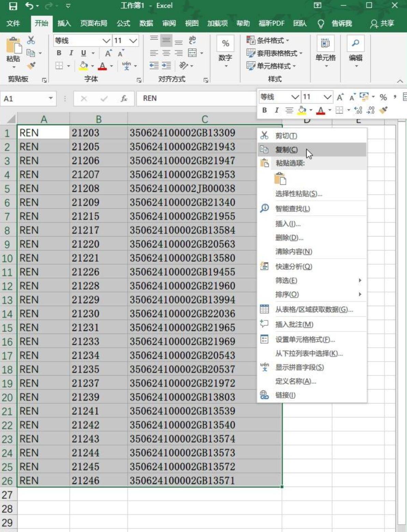407x532 pixels.
Task: Click the increase indent icon in the ribbon
Action: (166, 65)
